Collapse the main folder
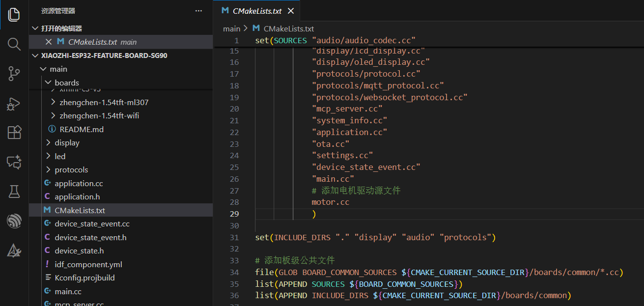The image size is (644, 306). [43, 69]
